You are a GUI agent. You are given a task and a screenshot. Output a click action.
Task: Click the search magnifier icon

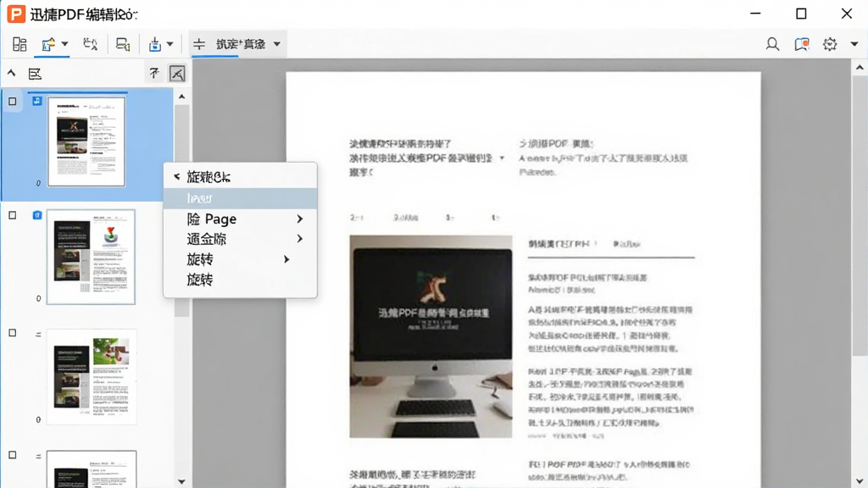point(772,44)
